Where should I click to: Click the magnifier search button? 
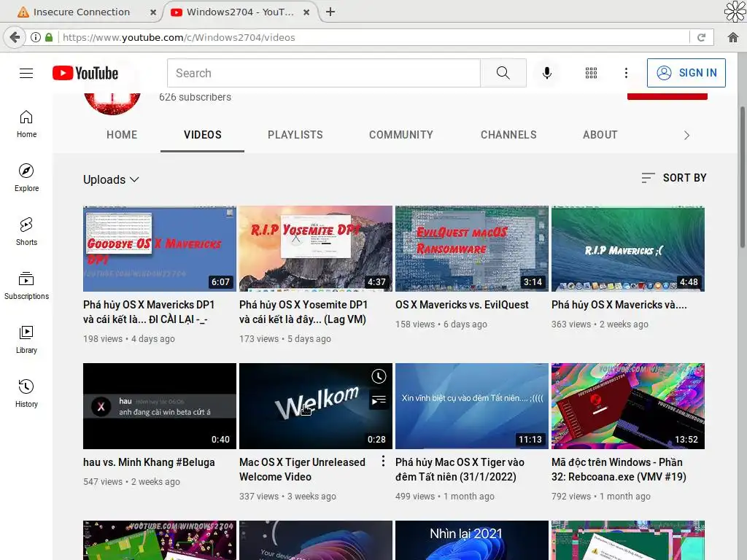pyautogui.click(x=503, y=73)
